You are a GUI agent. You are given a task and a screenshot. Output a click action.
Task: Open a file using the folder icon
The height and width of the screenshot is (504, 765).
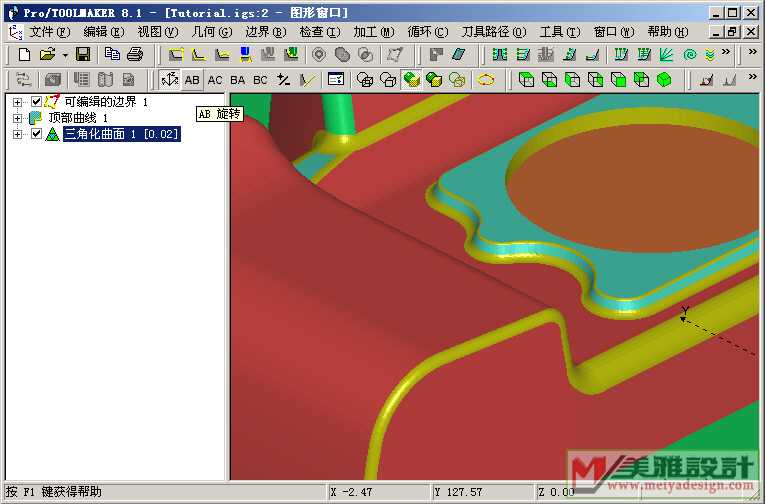point(47,54)
